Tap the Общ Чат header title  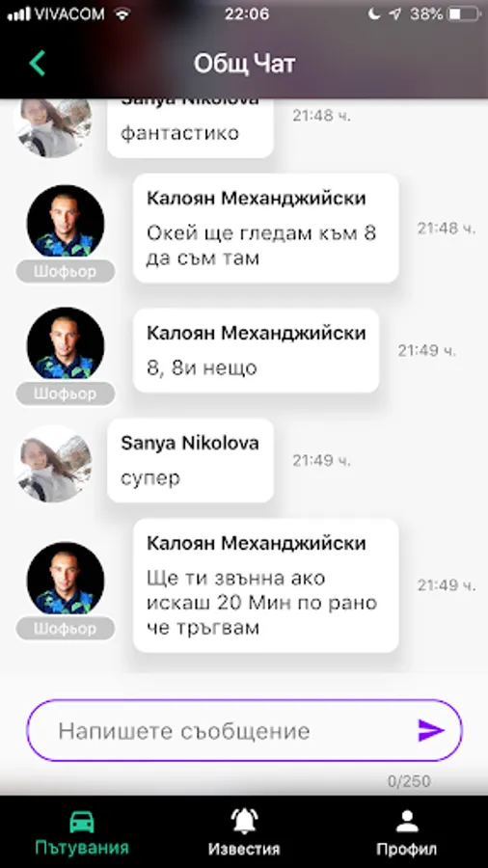[x=244, y=64]
